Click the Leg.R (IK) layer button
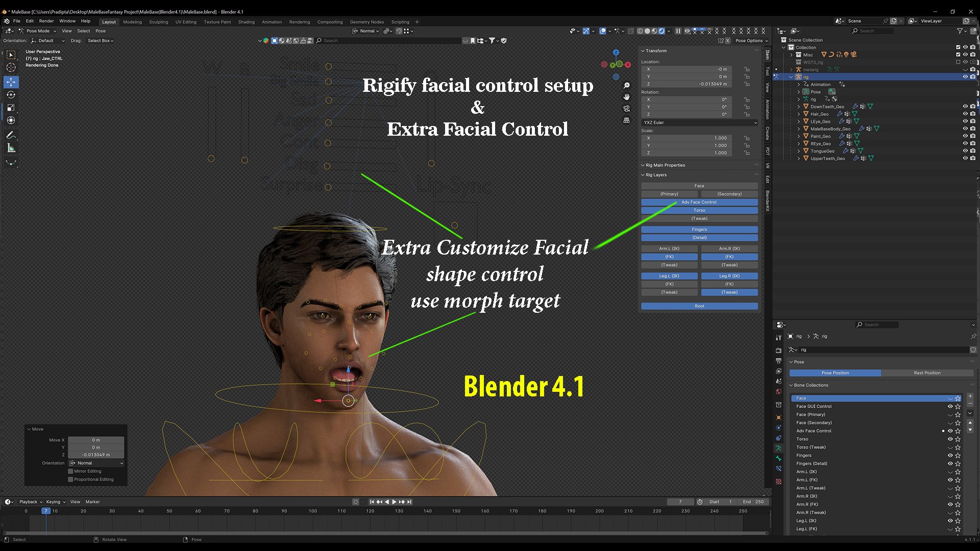This screenshot has height=551, width=980. tap(729, 276)
